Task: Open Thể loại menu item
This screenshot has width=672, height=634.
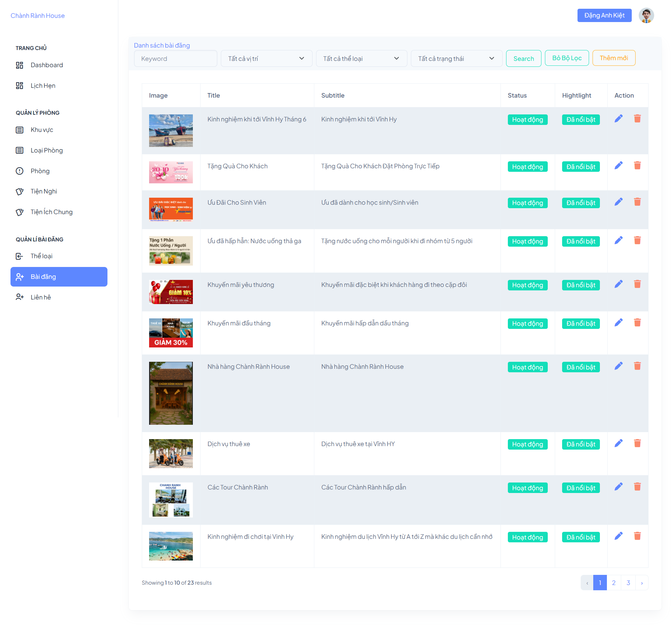Action: click(x=42, y=256)
